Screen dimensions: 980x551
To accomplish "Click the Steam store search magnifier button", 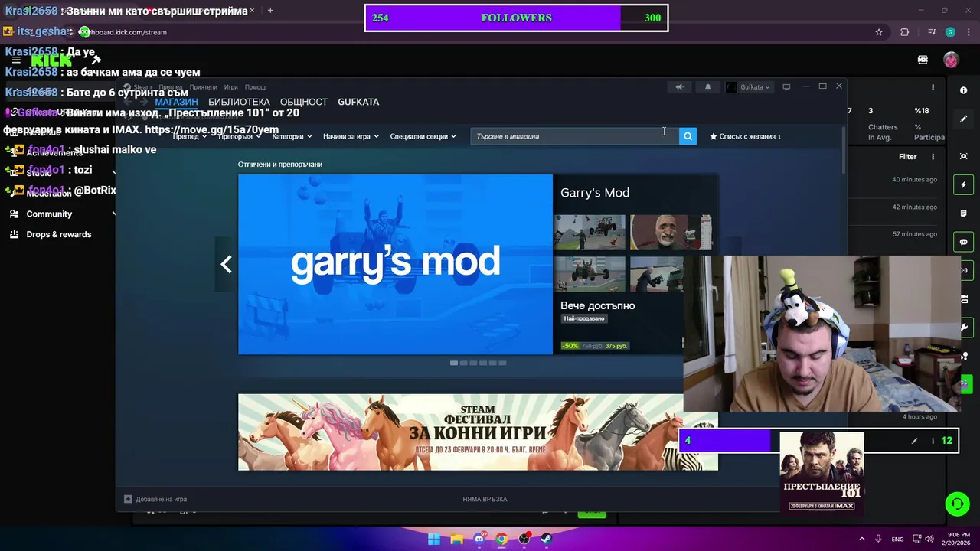I will coord(688,136).
